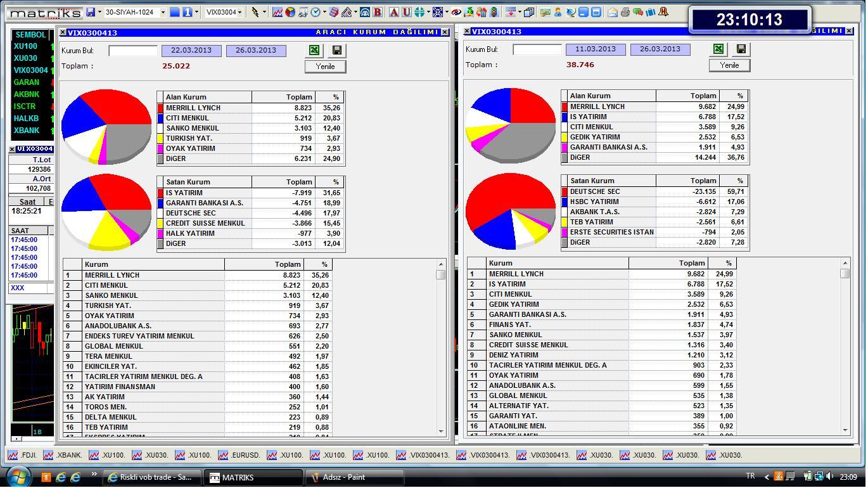Image resolution: width=868 pixels, height=488 pixels.
Task: Click the clock icon in toolbar
Action: 316,12
